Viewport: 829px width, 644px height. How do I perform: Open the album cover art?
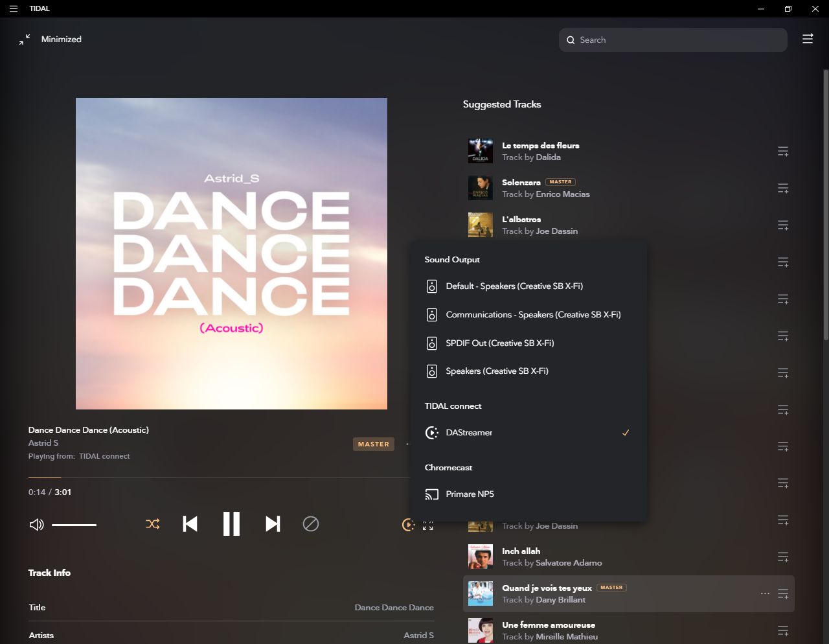pos(231,253)
